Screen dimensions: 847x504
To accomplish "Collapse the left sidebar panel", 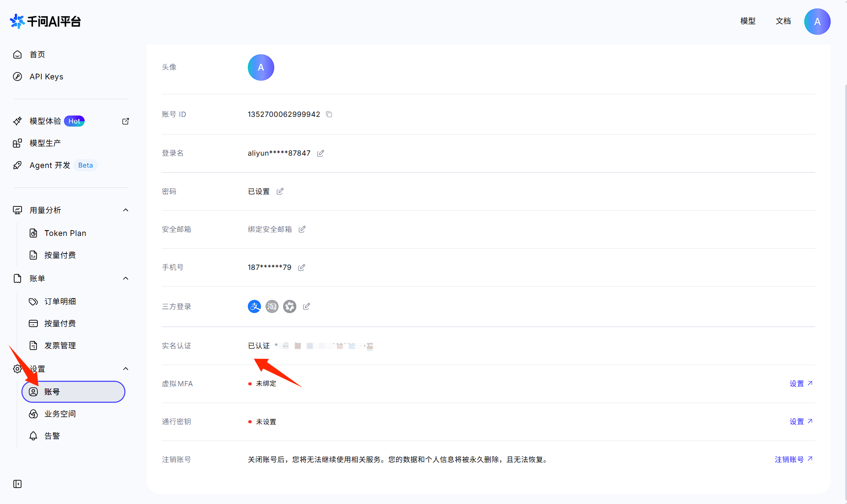I will (18, 484).
